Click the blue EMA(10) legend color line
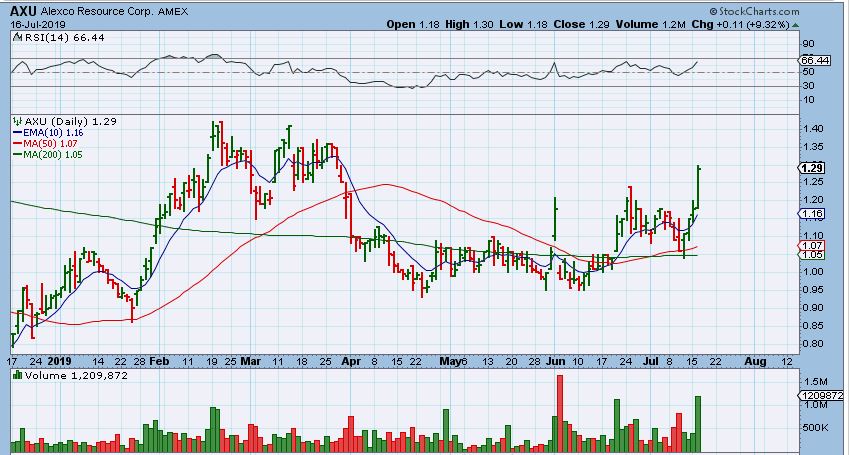850x455 pixels. 17,133
